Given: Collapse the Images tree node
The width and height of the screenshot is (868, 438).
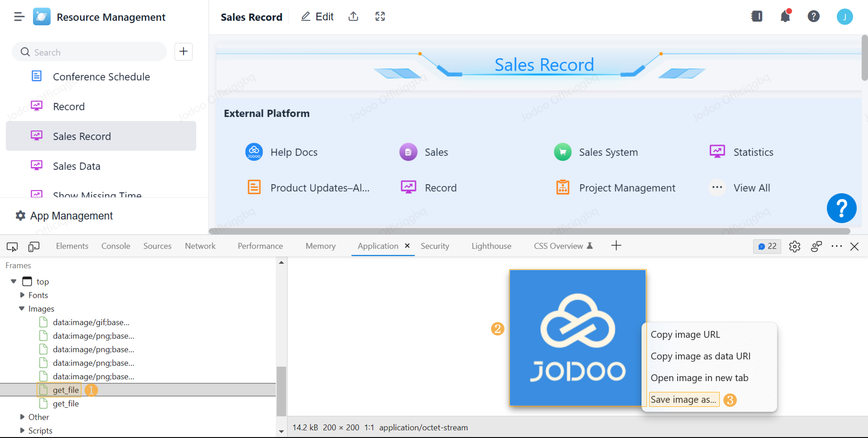Looking at the screenshot, I should tap(22, 308).
